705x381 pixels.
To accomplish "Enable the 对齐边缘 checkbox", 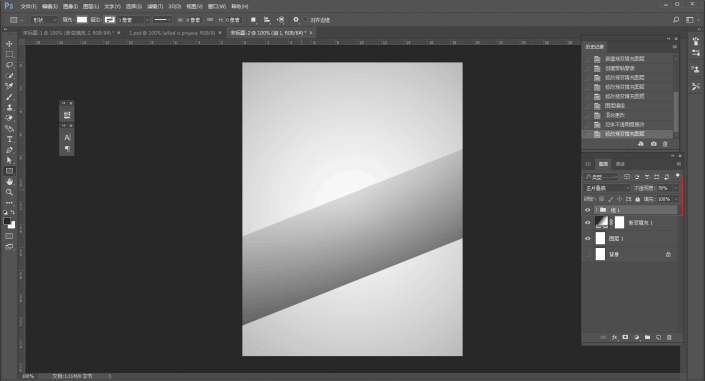I will [306, 20].
